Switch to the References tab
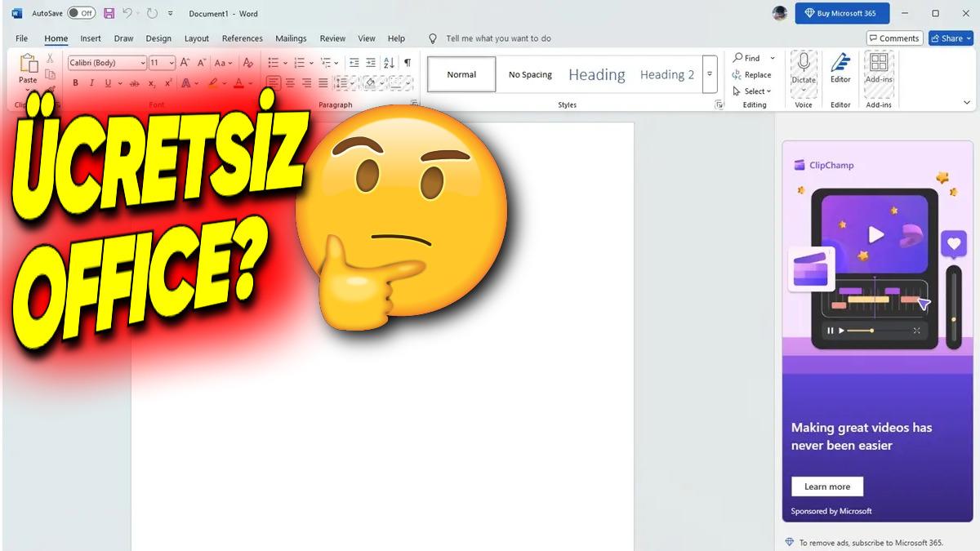The image size is (980, 551). (x=243, y=38)
